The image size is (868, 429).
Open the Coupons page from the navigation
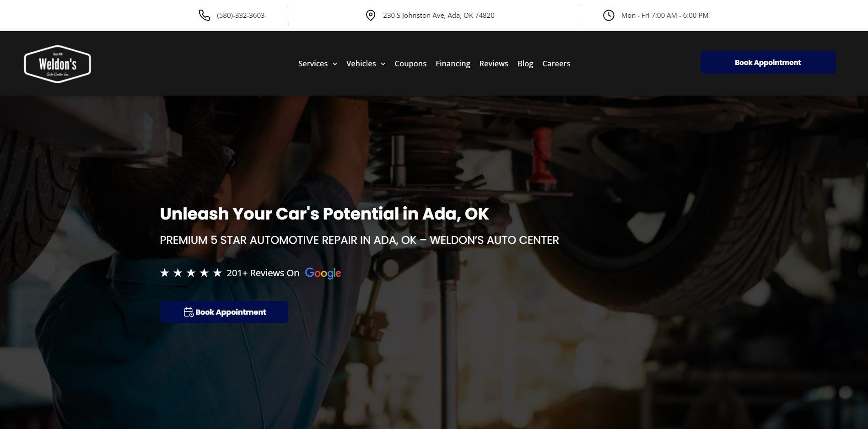point(410,64)
